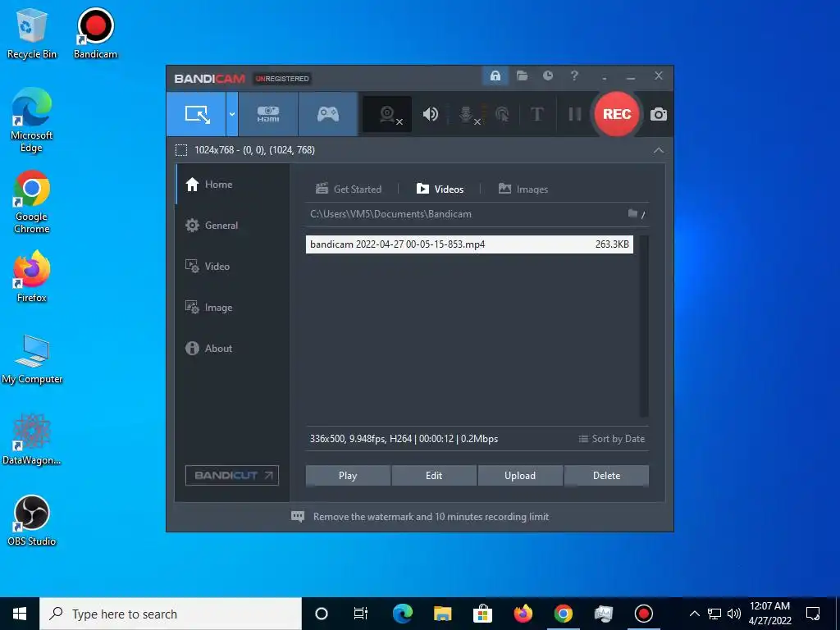The image size is (840, 630).
Task: Open Firefox desktop shortcut
Action: [x=32, y=277]
